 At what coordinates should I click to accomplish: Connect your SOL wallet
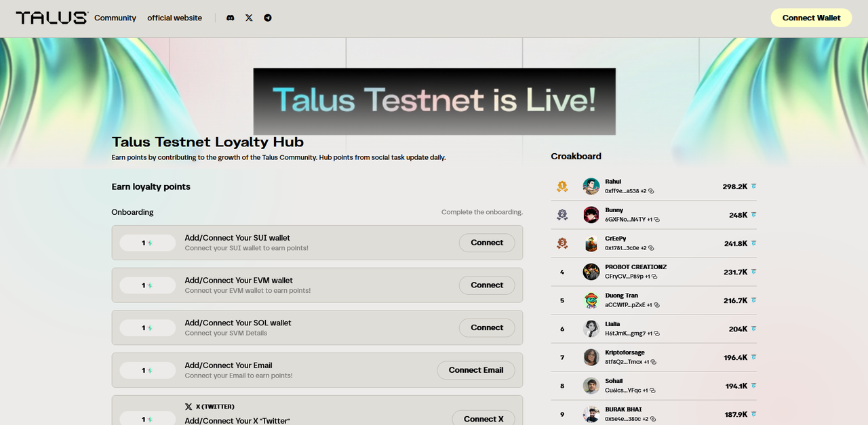click(x=486, y=328)
